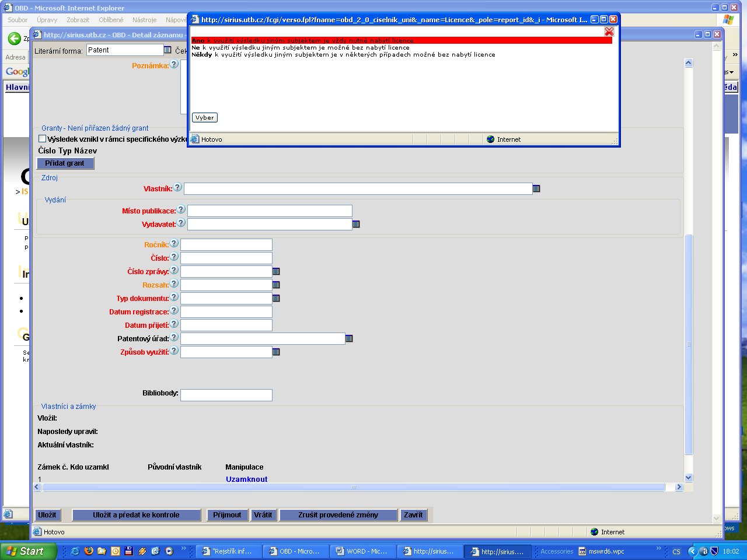Click the red X close icon in the licence popup

[x=609, y=32]
